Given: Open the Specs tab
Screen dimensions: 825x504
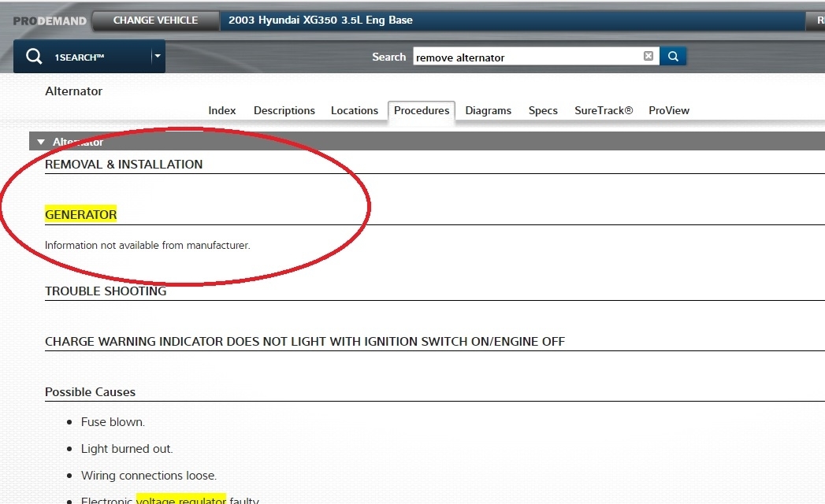Looking at the screenshot, I should coord(542,110).
